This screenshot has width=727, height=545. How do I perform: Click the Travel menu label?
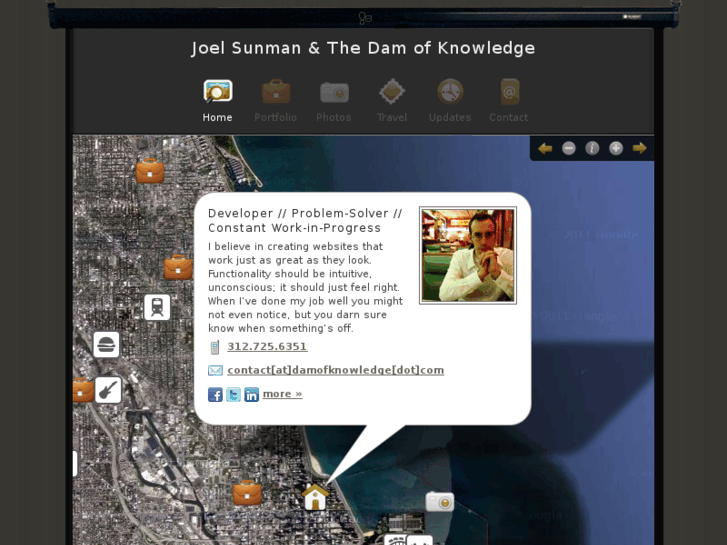[392, 117]
